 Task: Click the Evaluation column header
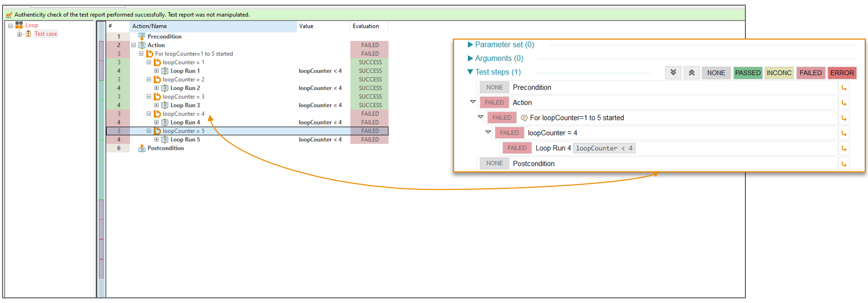point(366,26)
